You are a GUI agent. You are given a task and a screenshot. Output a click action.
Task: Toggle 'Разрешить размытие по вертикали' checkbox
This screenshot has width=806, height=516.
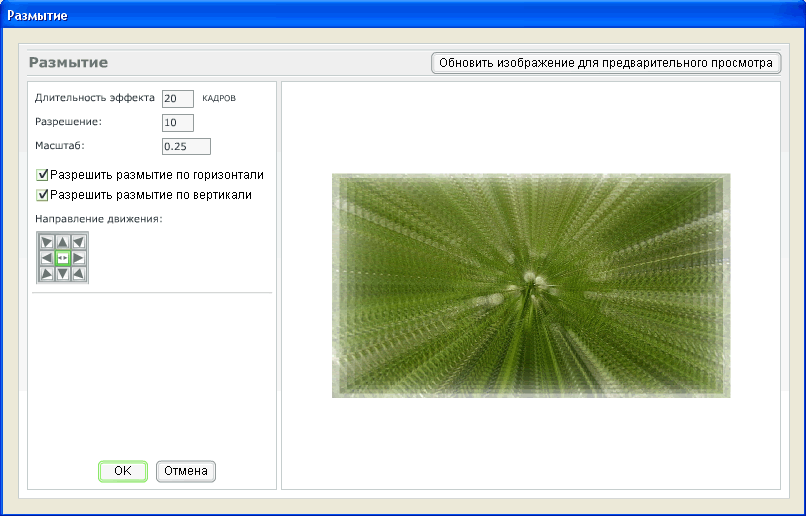pyautogui.click(x=42, y=195)
